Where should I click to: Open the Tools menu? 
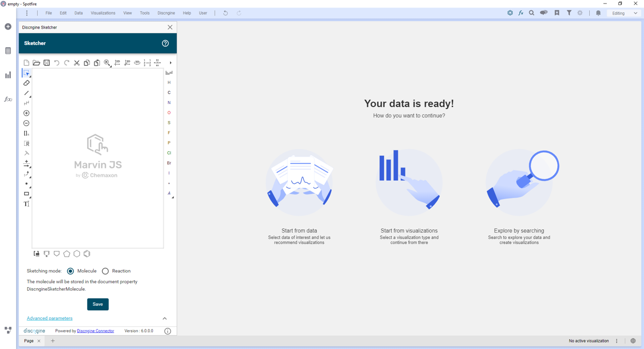[x=145, y=13]
